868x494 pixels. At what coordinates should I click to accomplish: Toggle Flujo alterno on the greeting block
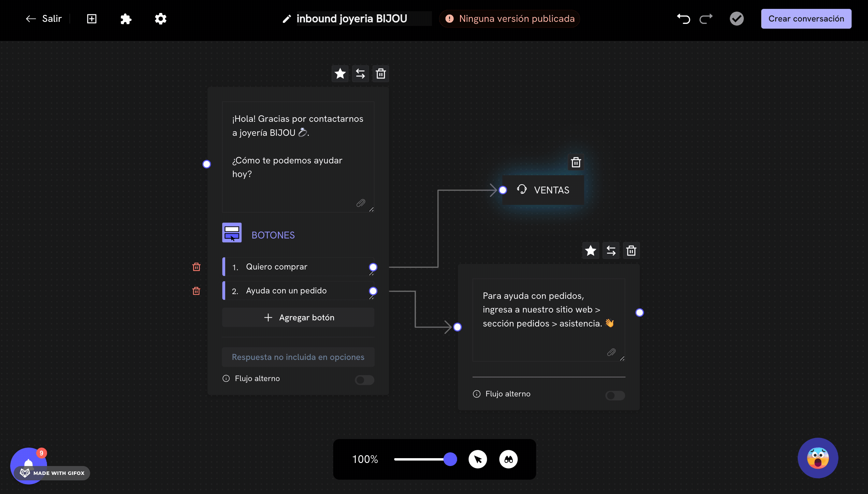364,380
